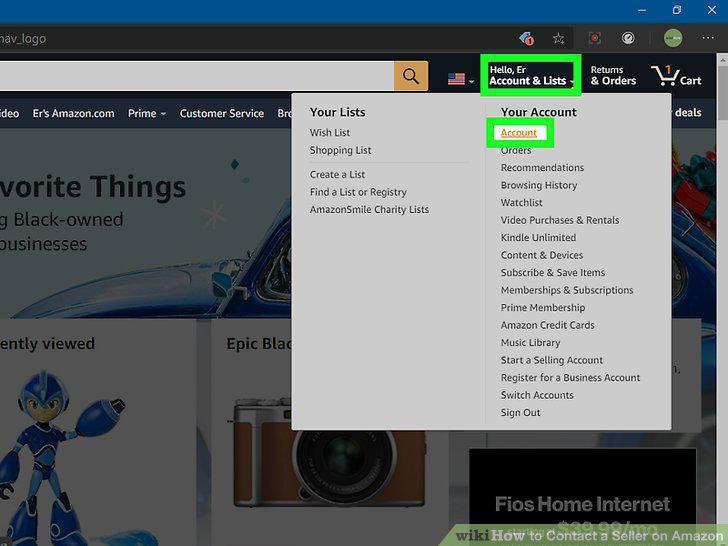The image size is (728, 546).
Task: Click the red screen capture extension icon
Action: click(x=595, y=38)
